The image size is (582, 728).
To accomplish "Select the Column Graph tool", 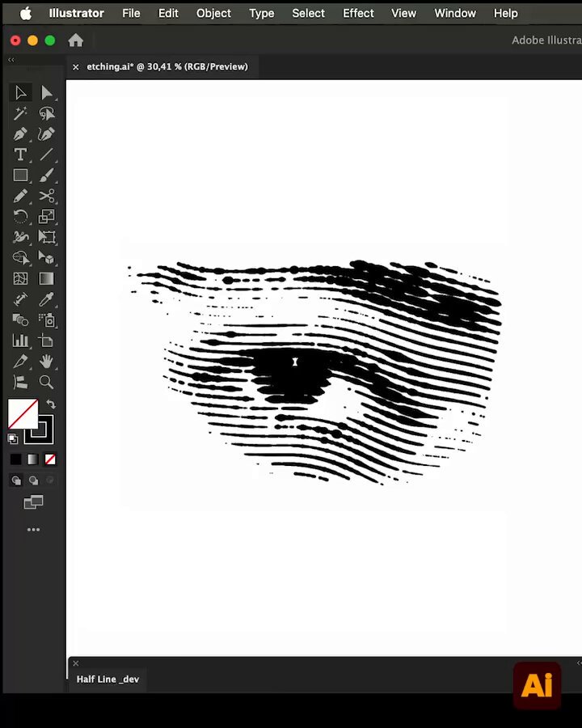I will pos(20,341).
